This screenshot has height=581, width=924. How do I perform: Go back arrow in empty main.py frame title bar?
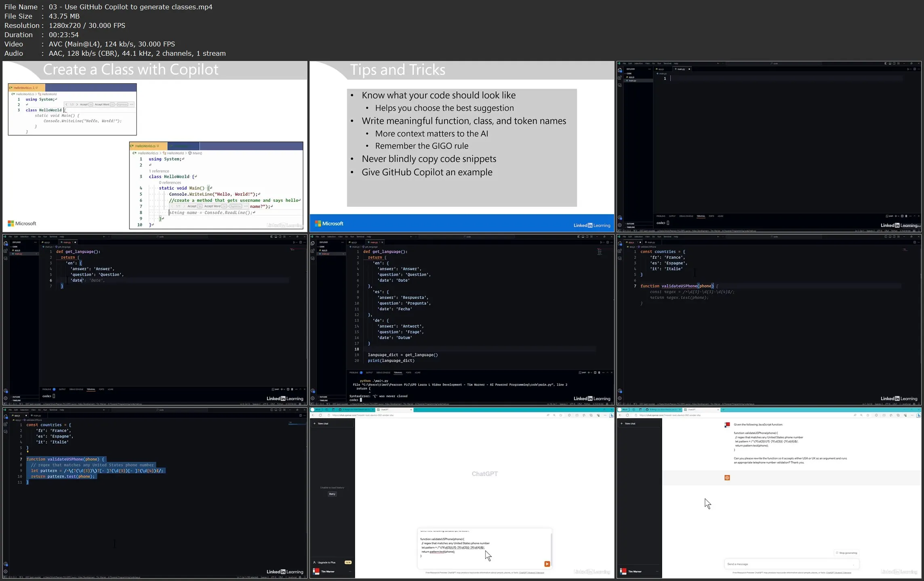[x=718, y=63]
